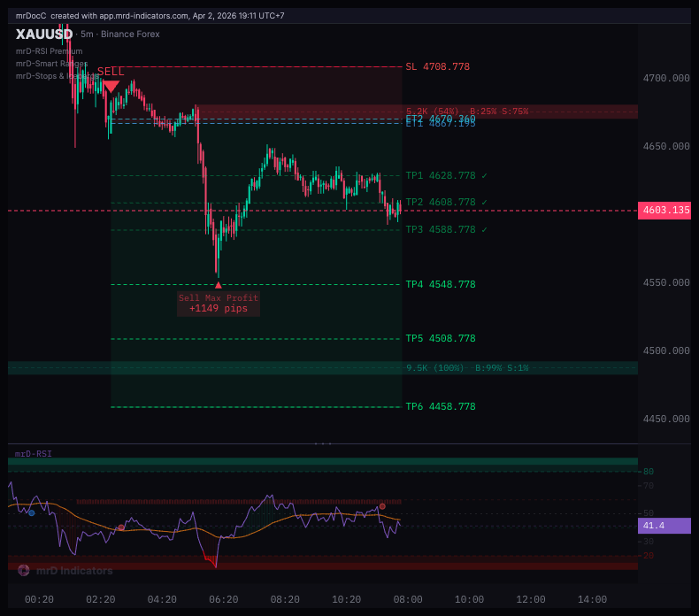Click the 14:00 time axis label
This screenshot has width=699, height=616.
[593, 600]
